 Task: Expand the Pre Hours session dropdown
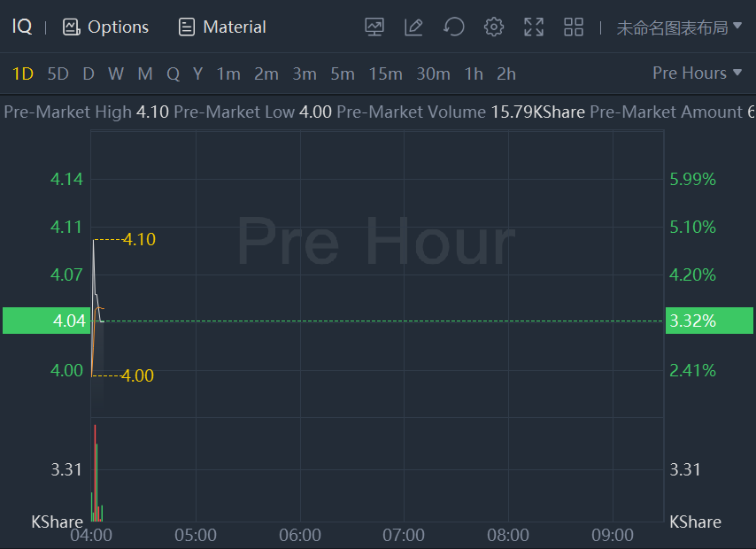tap(697, 73)
